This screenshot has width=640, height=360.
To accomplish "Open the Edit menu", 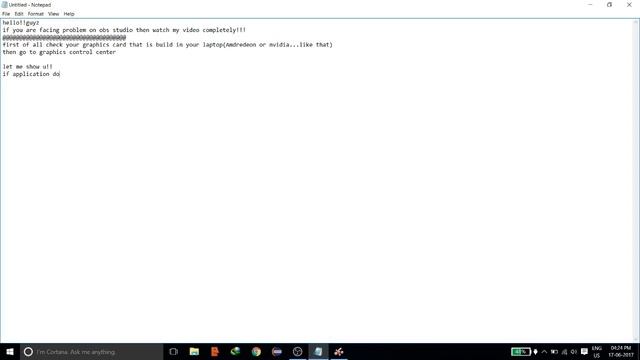I will pyautogui.click(x=19, y=14).
